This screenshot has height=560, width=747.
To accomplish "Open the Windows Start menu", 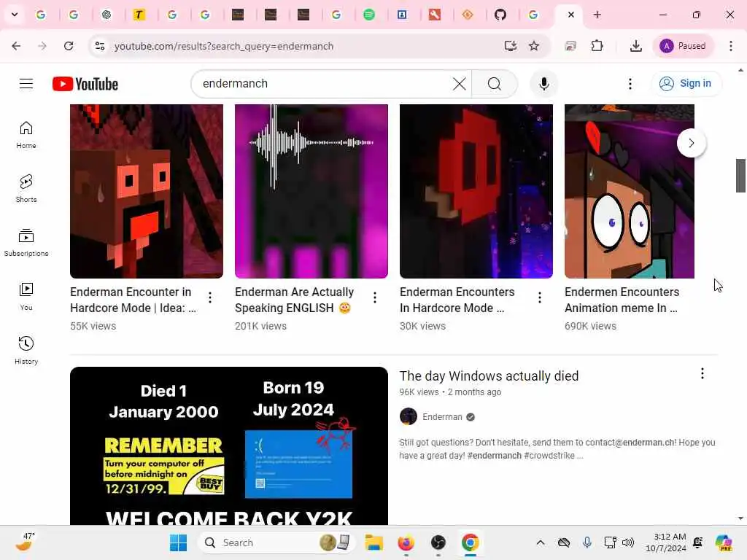I will point(178,542).
